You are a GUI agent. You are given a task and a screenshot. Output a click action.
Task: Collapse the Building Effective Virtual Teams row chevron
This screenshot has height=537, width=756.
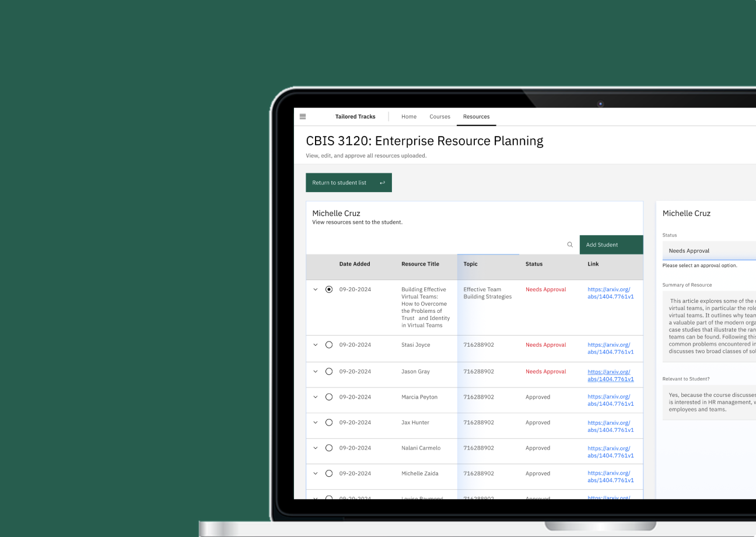[x=316, y=290]
